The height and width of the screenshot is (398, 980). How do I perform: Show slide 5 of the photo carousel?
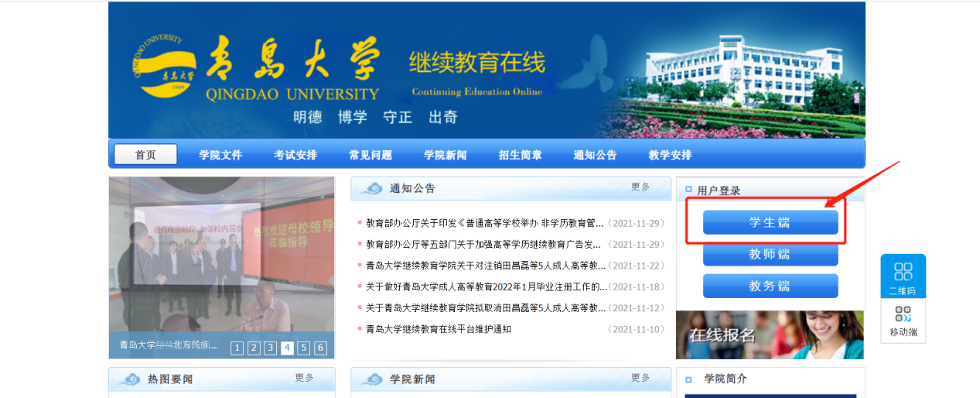[304, 348]
